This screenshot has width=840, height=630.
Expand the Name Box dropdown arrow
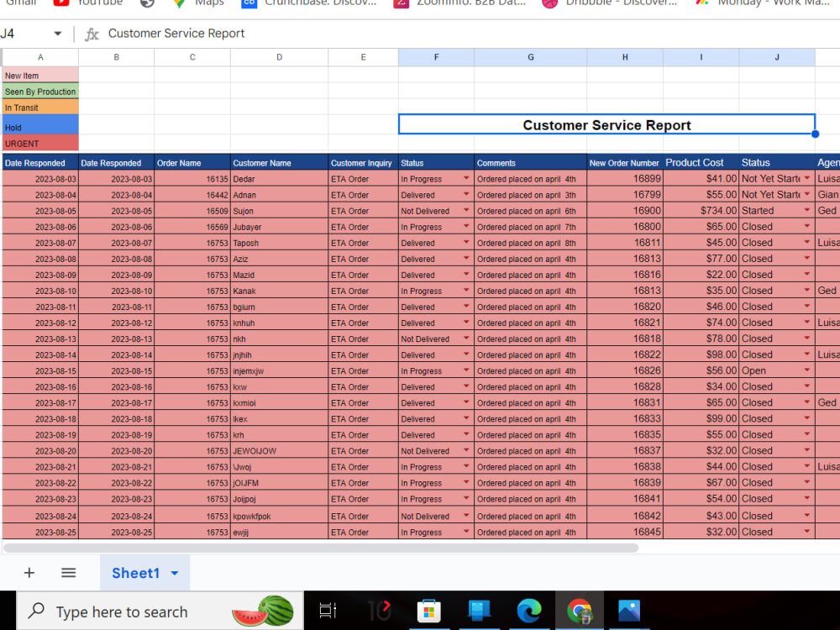coord(57,34)
